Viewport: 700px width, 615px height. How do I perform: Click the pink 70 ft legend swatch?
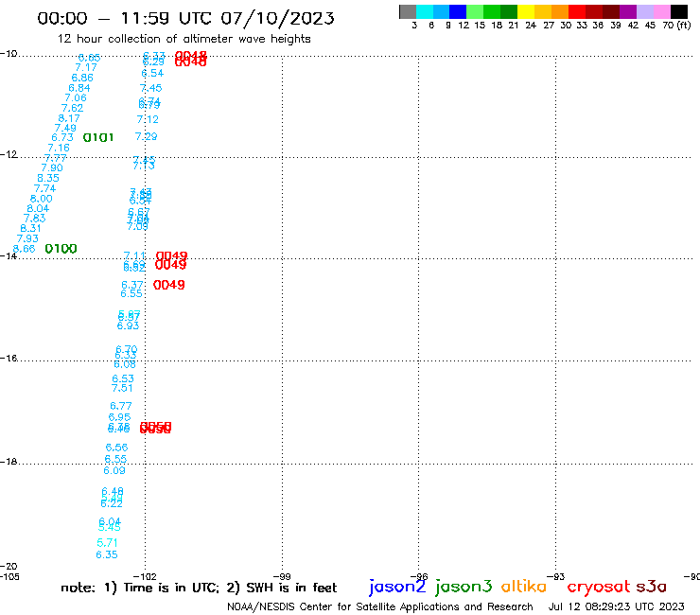[x=661, y=11]
